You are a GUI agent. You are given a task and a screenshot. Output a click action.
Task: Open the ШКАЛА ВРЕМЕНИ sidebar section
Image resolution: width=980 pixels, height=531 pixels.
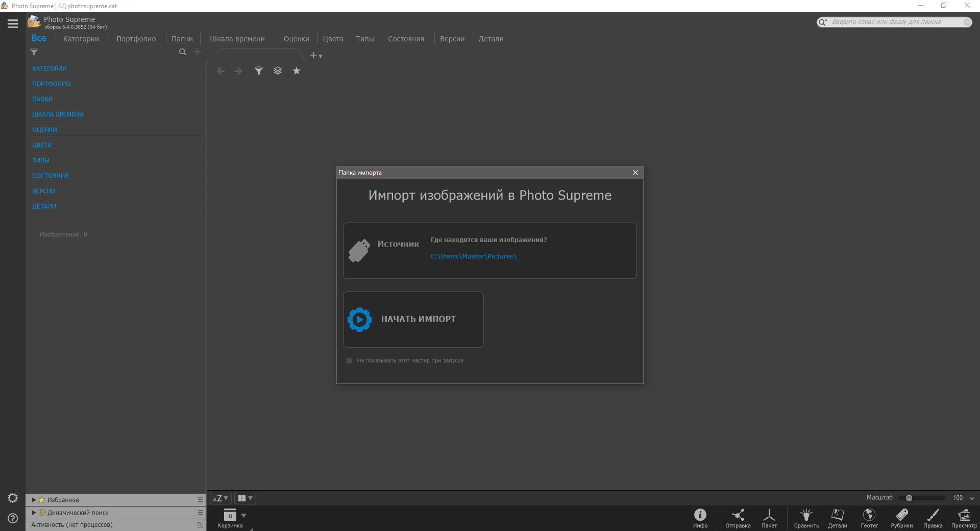(58, 114)
